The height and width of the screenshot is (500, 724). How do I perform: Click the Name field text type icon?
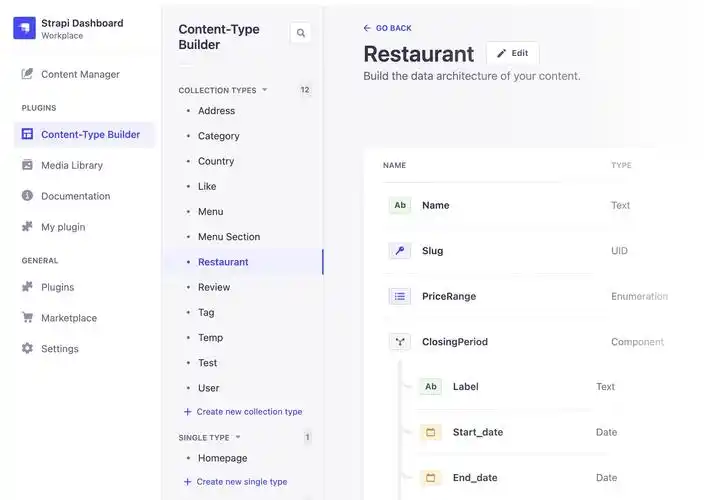pos(400,205)
